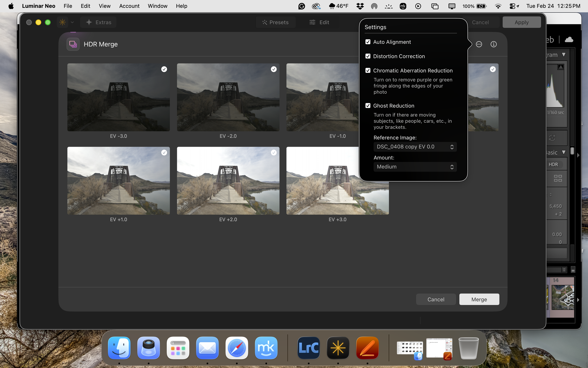This screenshot has width=588, height=368.
Task: Click the Dropbox menu bar icon
Action: 360,6
